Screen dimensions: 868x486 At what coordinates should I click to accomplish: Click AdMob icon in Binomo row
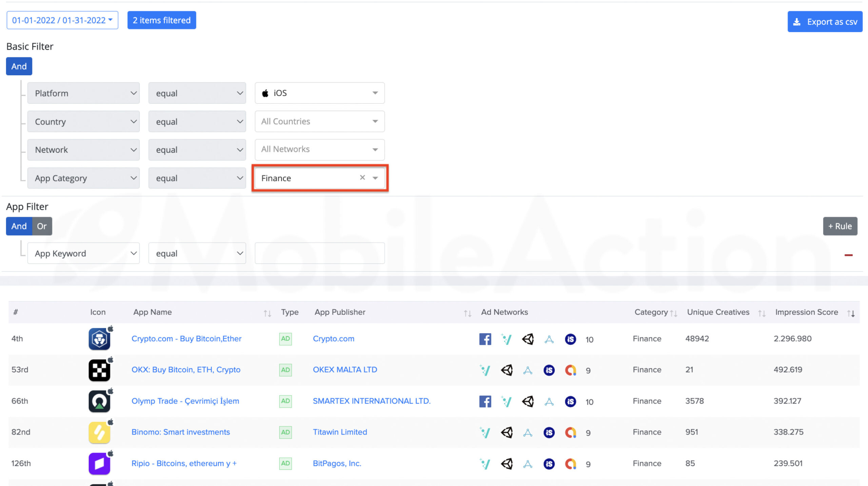[570, 432]
